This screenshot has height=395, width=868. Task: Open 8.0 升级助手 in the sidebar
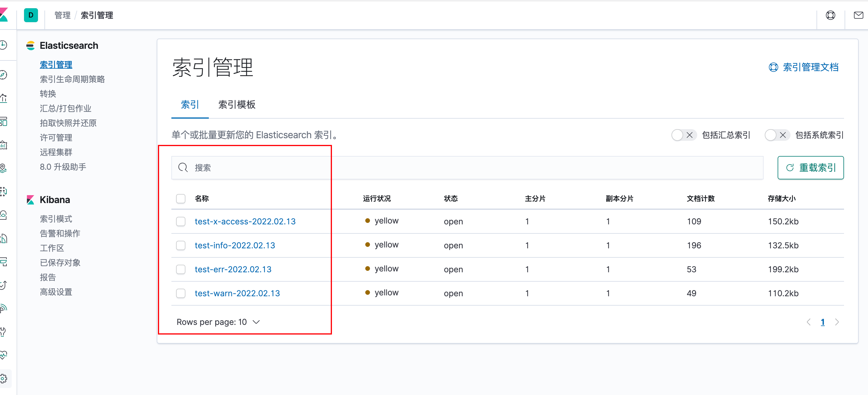[63, 167]
